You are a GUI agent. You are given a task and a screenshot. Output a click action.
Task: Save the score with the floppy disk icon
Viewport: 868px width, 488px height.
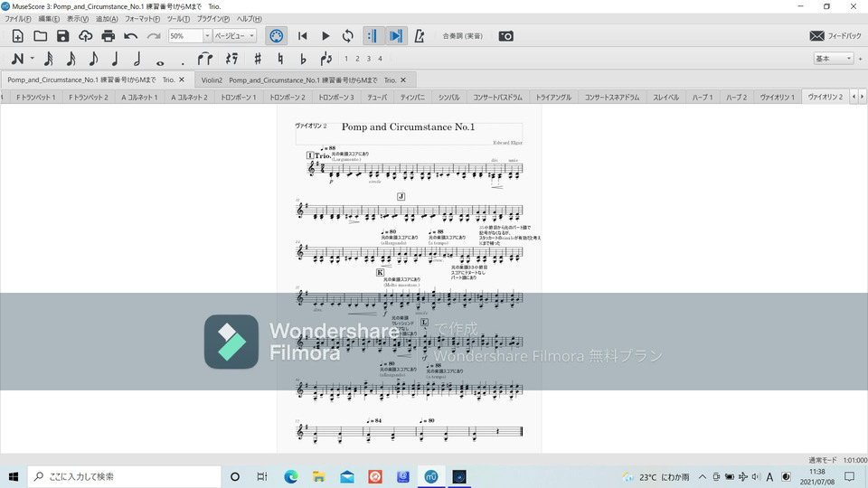click(62, 36)
